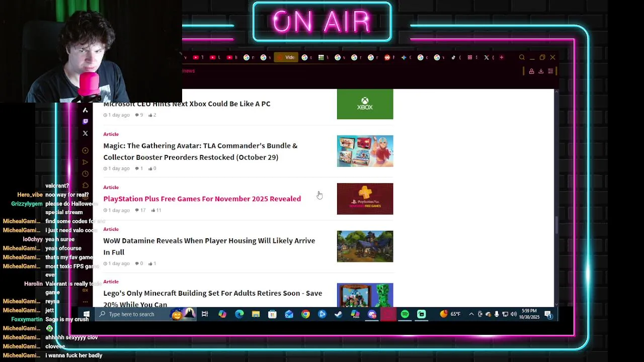Click the green Xbox article thumbnail

(x=365, y=104)
